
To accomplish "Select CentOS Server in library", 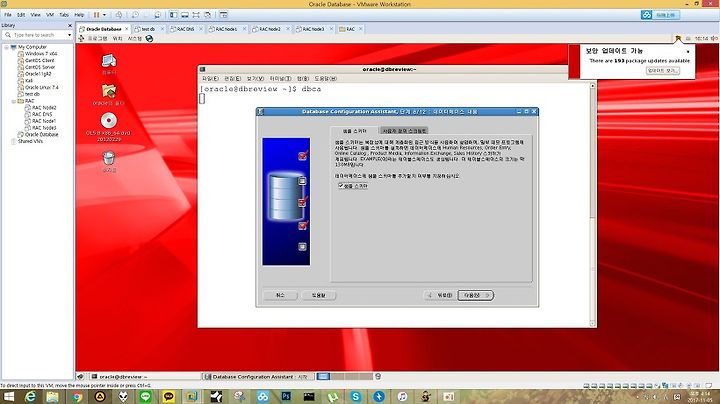I will [x=40, y=67].
